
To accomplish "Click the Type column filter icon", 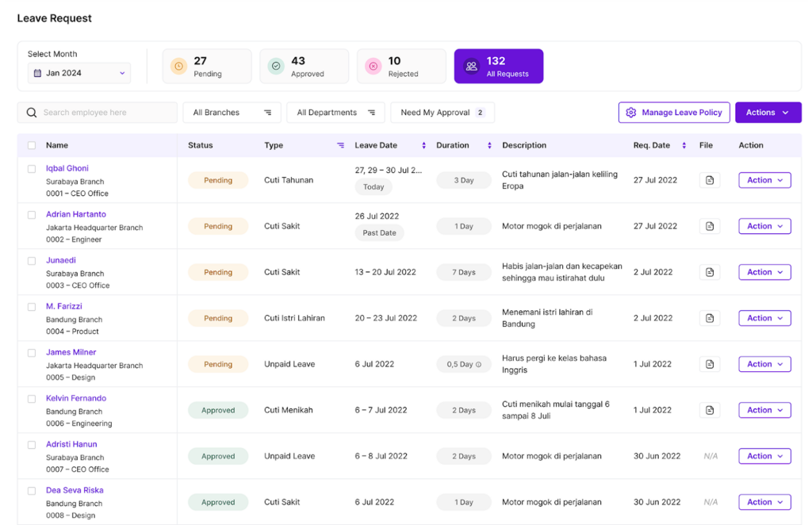I will point(340,145).
